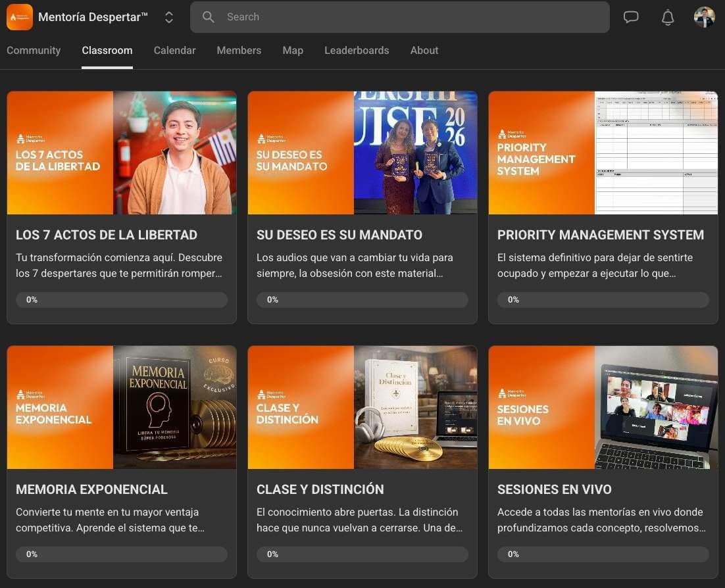
Task: Click the CLASE Y DISTINCIÓN title
Action: tap(320, 489)
